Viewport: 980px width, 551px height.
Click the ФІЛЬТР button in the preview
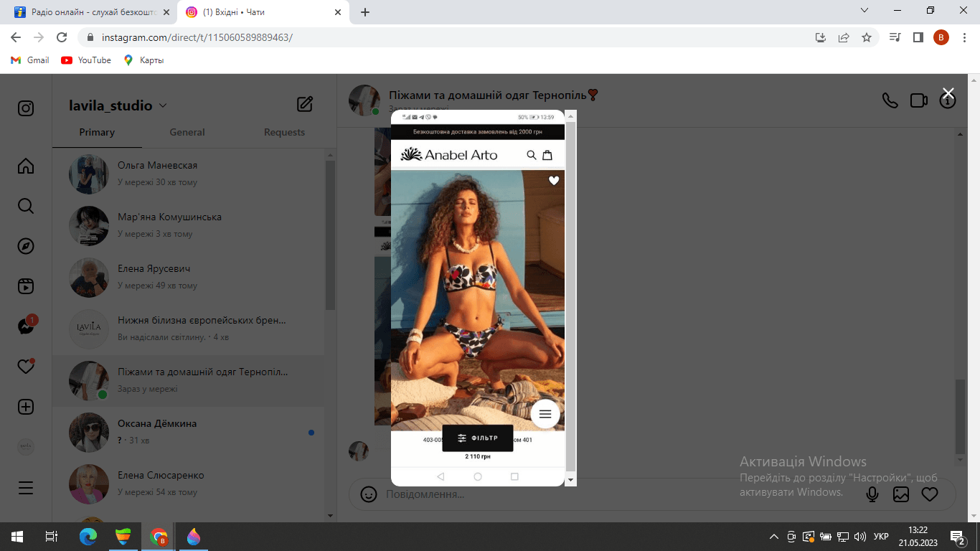click(478, 438)
